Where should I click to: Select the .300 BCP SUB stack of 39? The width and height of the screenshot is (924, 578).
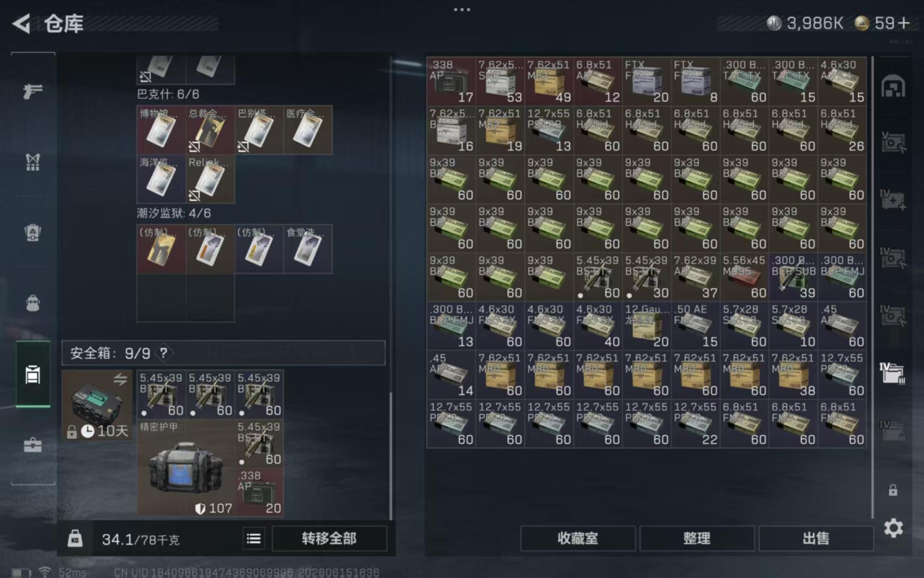coord(794,277)
